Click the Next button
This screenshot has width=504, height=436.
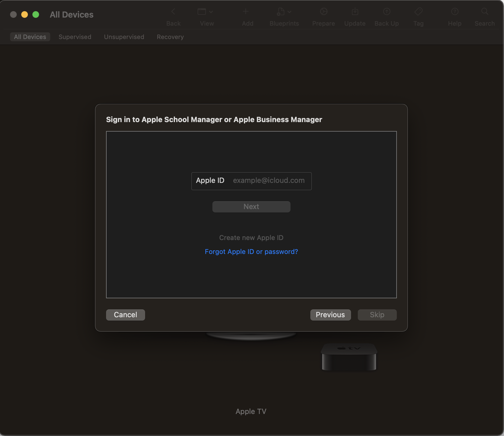(251, 207)
